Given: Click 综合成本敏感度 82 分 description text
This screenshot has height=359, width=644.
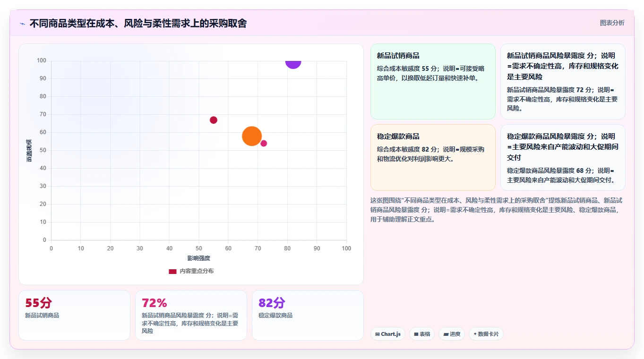Looking at the screenshot, I should [x=430, y=154].
